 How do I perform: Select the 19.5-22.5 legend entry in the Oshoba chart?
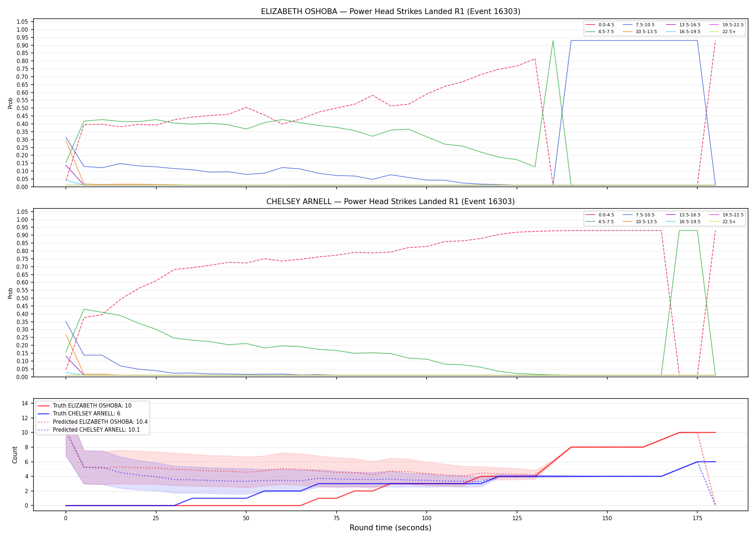coord(726,25)
